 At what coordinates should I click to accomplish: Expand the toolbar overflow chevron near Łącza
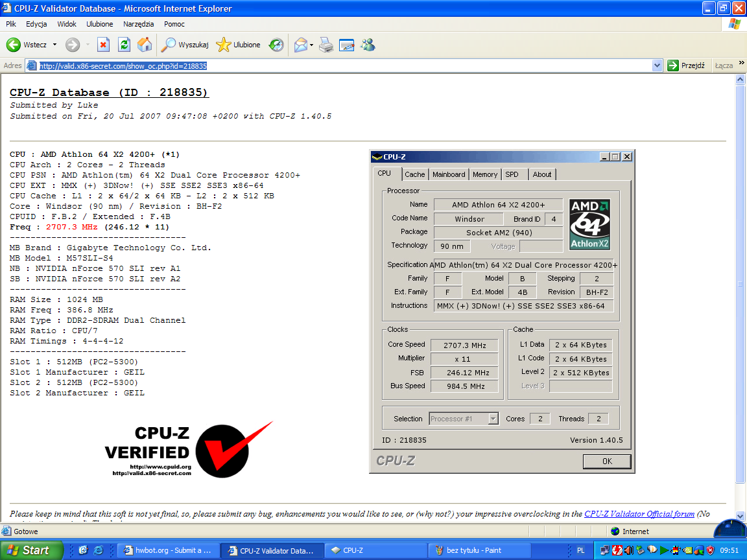(x=741, y=63)
